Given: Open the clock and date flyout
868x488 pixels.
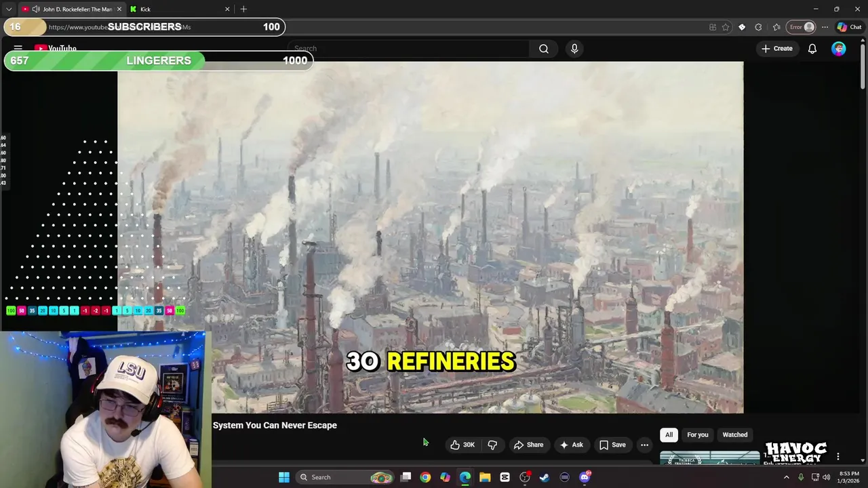Looking at the screenshot, I should pyautogui.click(x=849, y=477).
